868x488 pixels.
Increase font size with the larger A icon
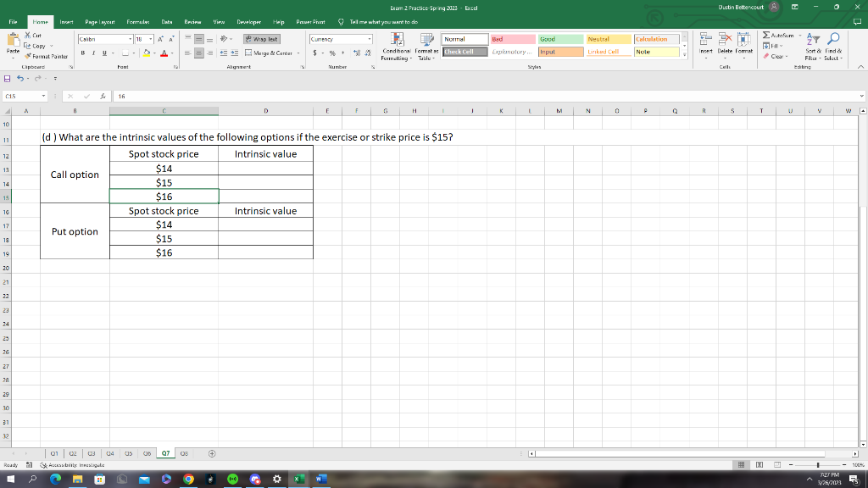160,39
